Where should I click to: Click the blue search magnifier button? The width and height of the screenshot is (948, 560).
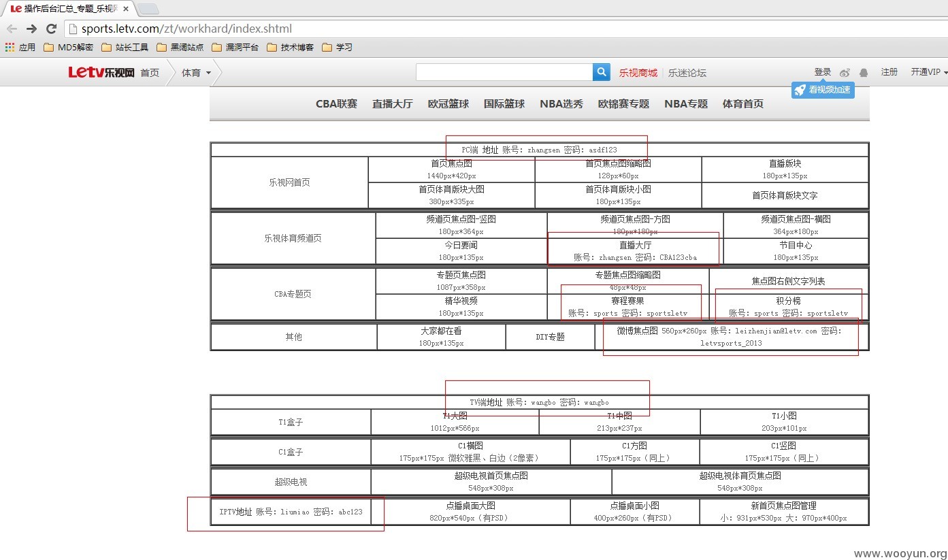[x=602, y=72]
